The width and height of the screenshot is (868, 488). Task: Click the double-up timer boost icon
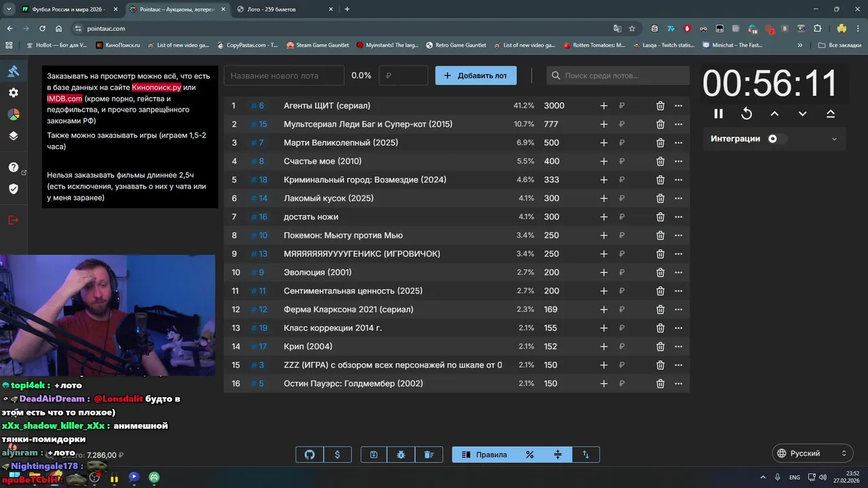pyautogui.click(x=831, y=114)
